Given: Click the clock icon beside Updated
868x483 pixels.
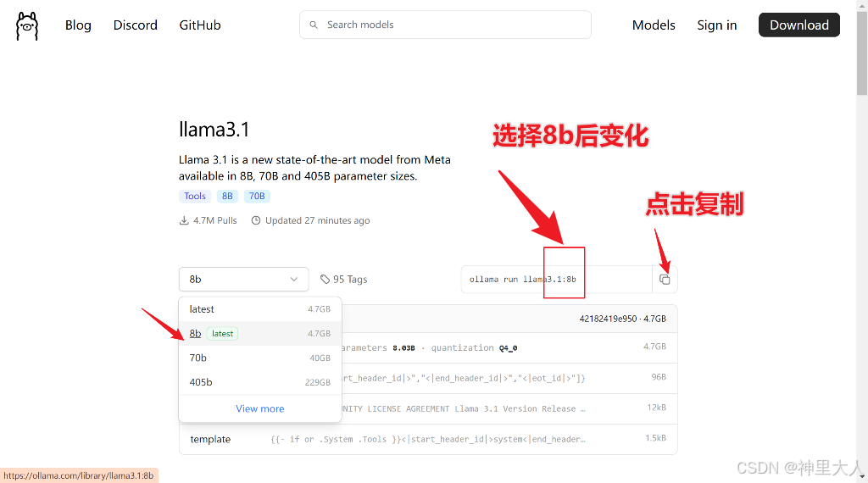Looking at the screenshot, I should point(256,221).
